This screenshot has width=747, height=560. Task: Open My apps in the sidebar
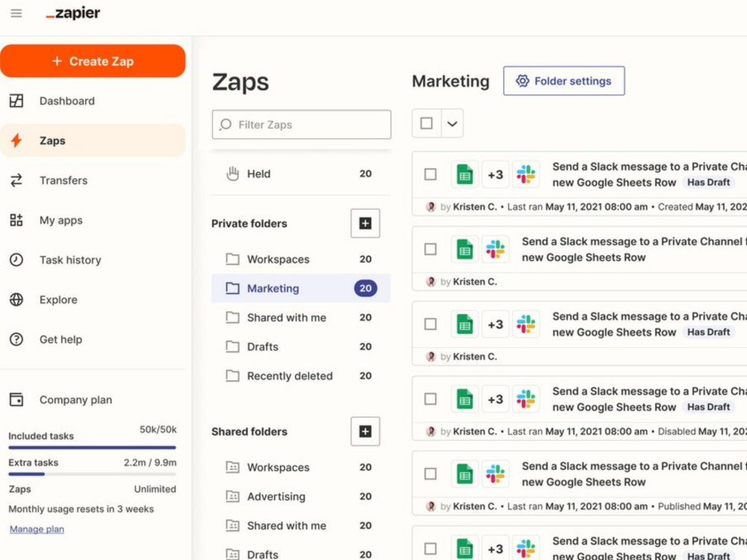[x=93, y=220]
